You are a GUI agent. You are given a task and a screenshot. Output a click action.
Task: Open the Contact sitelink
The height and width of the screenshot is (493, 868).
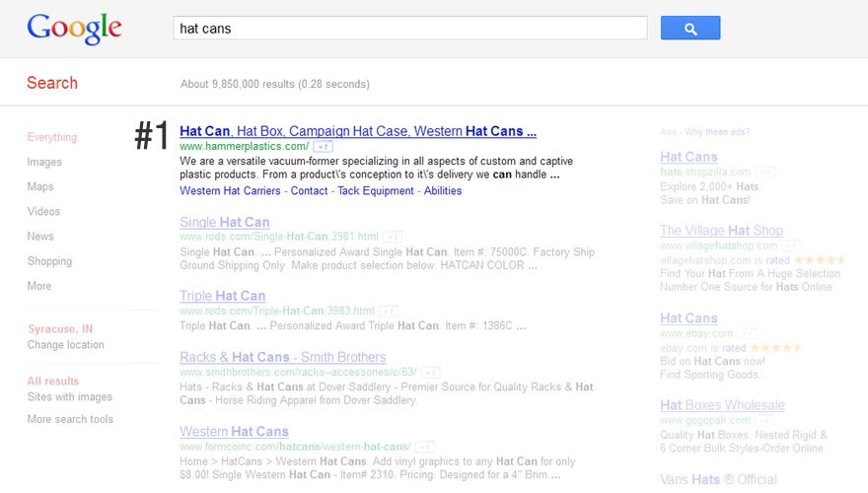(310, 191)
